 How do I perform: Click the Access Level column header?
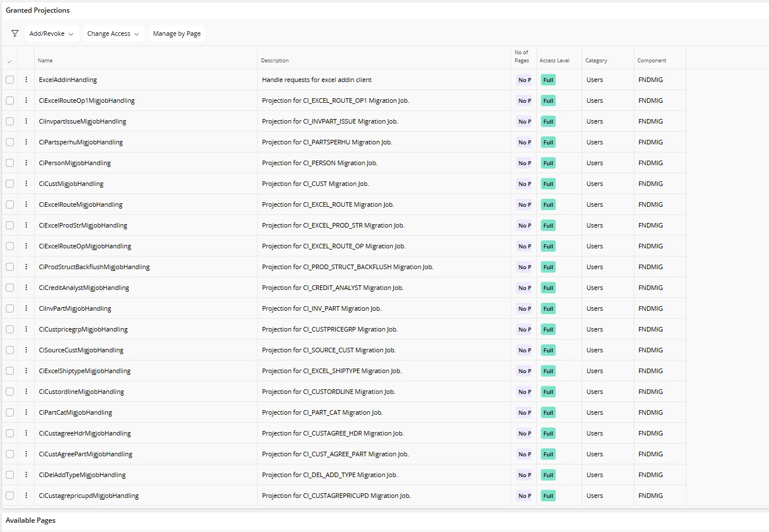[x=554, y=61]
